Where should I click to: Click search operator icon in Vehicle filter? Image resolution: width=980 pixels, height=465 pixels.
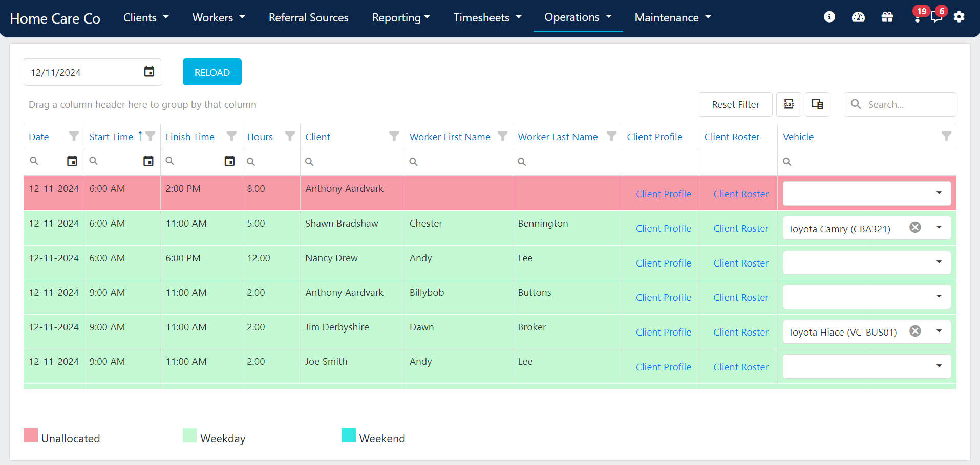pos(787,162)
